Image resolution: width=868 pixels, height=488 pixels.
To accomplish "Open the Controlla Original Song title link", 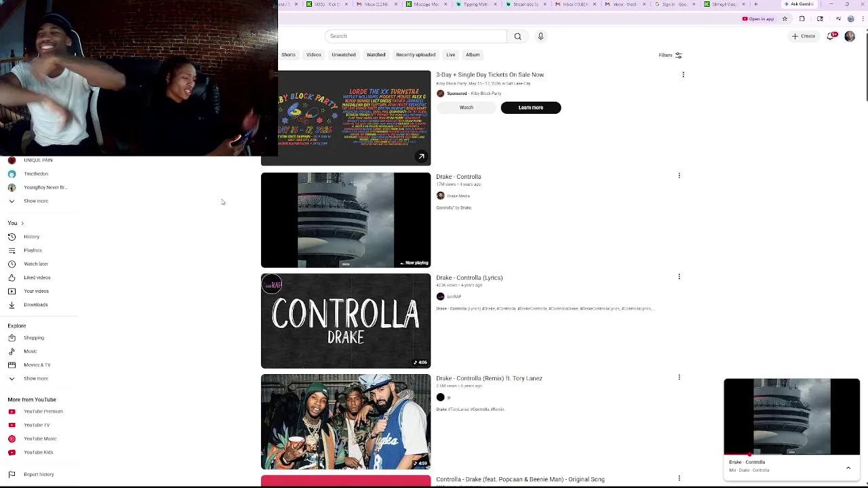I will 520,479.
